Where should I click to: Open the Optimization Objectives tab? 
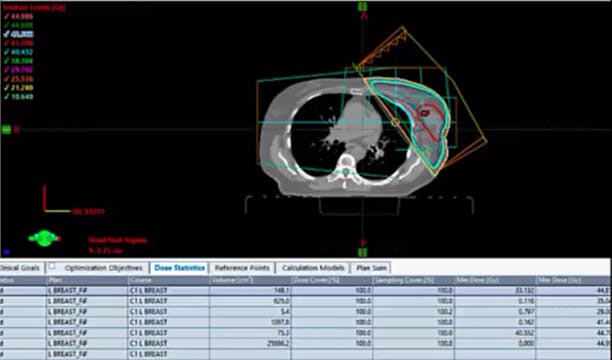pos(103,268)
